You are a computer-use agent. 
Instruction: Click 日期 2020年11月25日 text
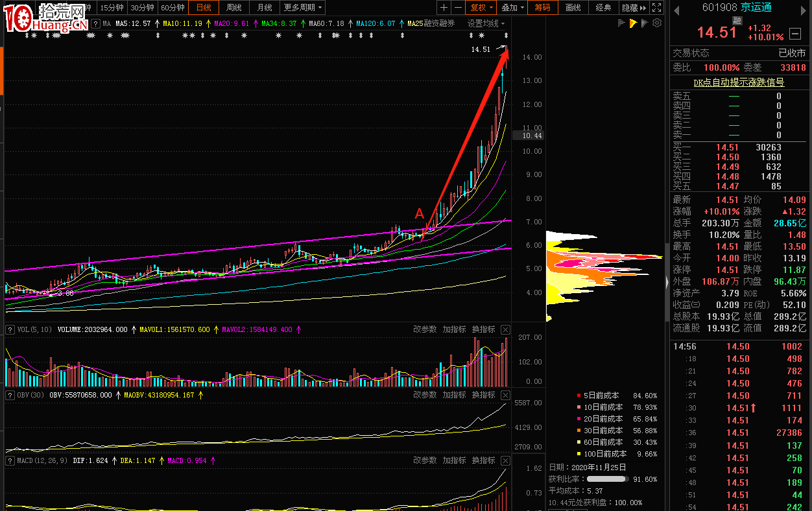[x=588, y=467]
